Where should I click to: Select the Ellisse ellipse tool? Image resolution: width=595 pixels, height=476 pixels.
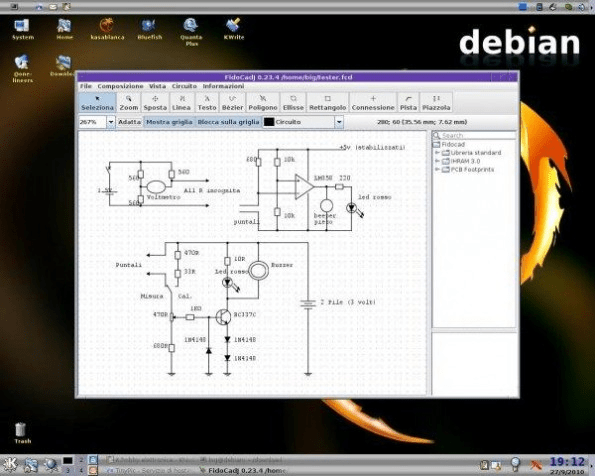(x=293, y=103)
